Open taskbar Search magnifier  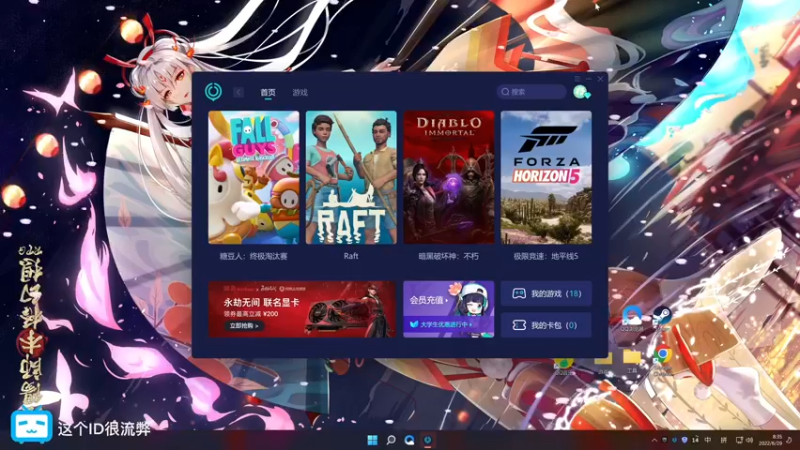click(x=391, y=440)
